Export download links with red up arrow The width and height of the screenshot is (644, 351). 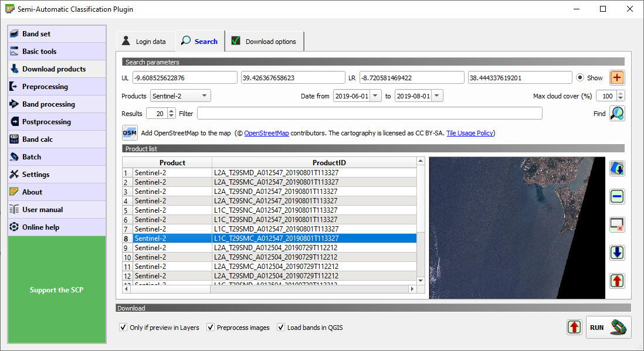point(574,327)
